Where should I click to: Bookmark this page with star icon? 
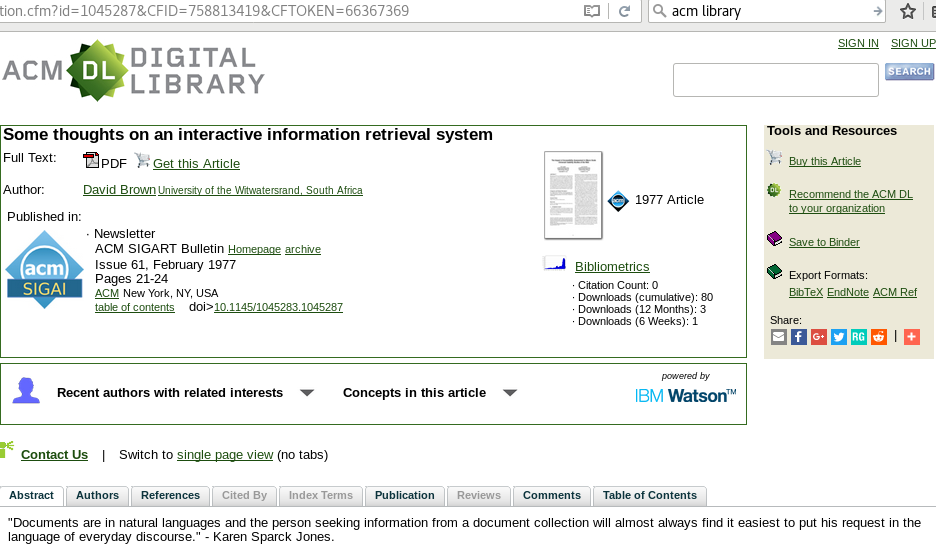click(x=907, y=11)
